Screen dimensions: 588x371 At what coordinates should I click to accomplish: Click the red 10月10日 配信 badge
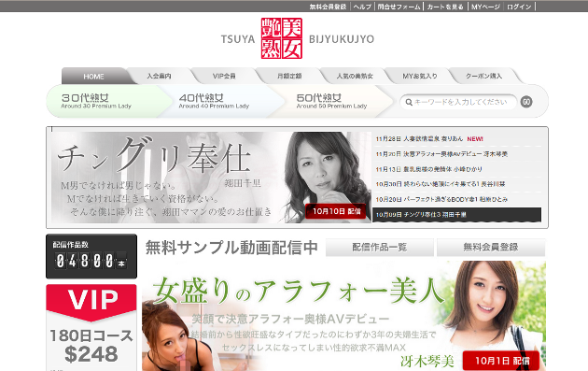coord(336,211)
